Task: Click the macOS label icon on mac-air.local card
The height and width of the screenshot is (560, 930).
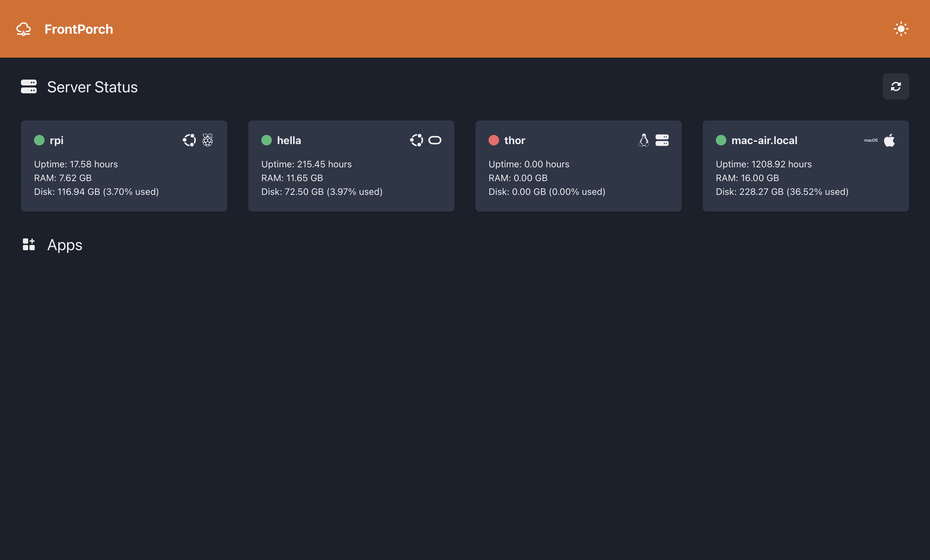Action: [x=871, y=140]
